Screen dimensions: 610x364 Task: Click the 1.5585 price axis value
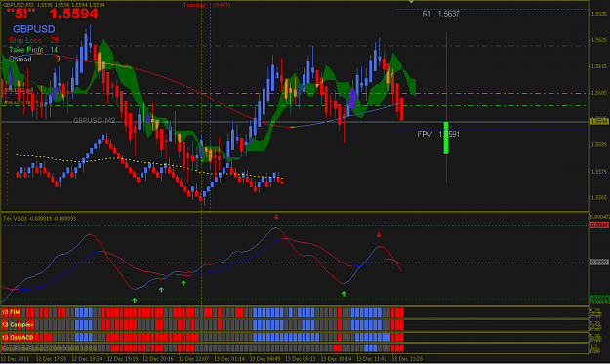coord(599,144)
